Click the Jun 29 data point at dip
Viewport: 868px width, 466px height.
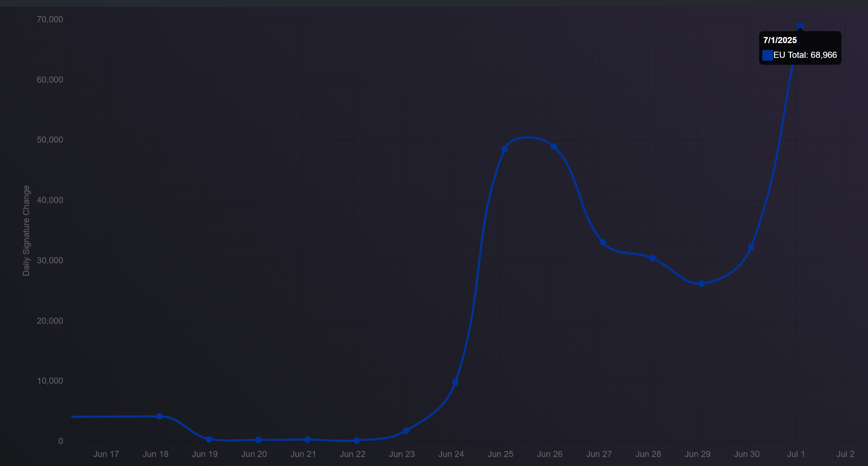point(702,284)
